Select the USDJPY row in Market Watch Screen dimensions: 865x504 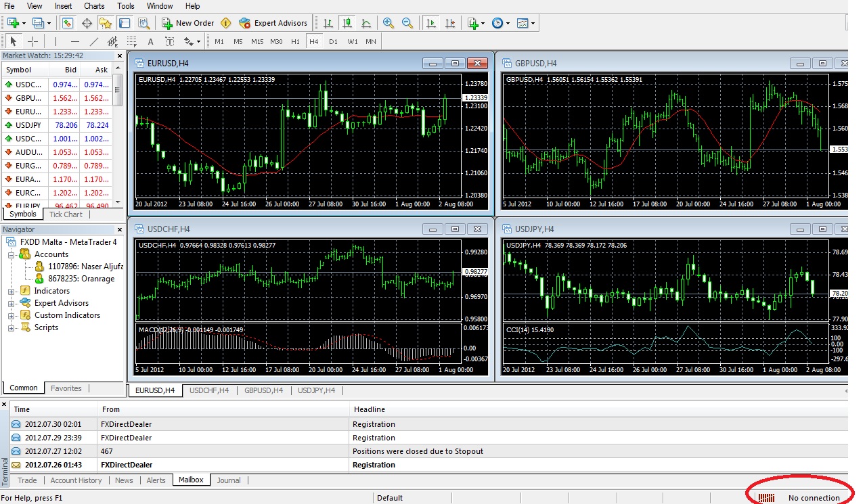point(56,125)
